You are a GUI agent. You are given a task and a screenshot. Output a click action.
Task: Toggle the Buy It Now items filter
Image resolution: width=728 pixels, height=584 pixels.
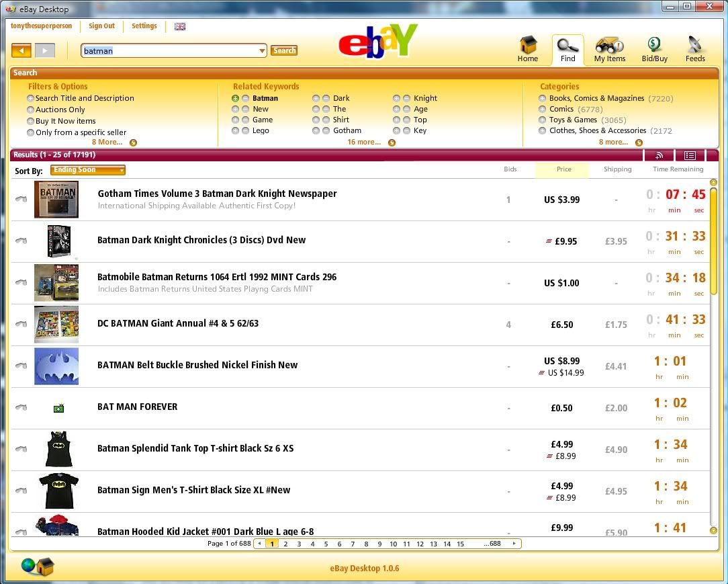(x=31, y=121)
